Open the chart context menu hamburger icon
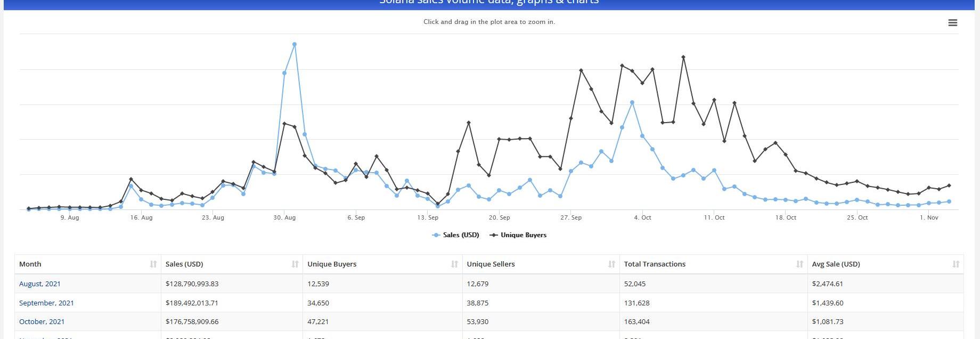 (x=953, y=23)
